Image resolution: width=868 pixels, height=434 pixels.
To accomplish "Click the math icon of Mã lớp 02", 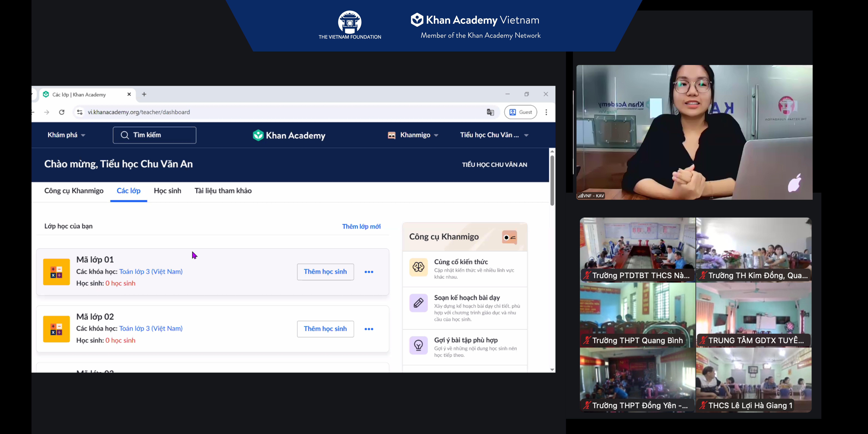I will pyautogui.click(x=56, y=329).
